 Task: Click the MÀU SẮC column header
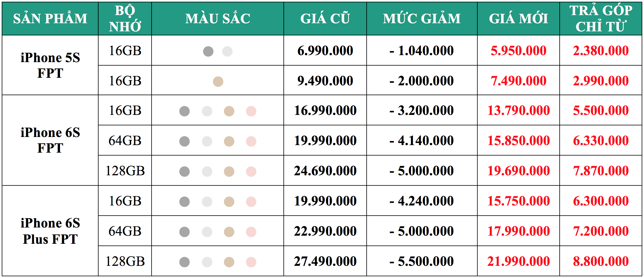point(218,19)
